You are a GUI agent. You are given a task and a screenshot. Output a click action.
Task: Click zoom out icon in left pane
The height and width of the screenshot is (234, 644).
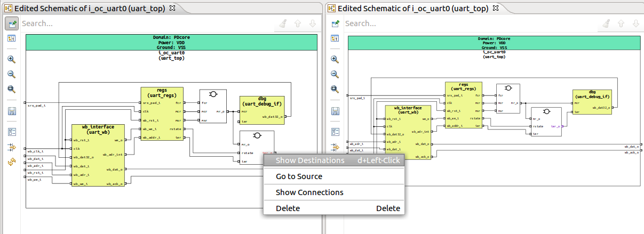point(11,75)
